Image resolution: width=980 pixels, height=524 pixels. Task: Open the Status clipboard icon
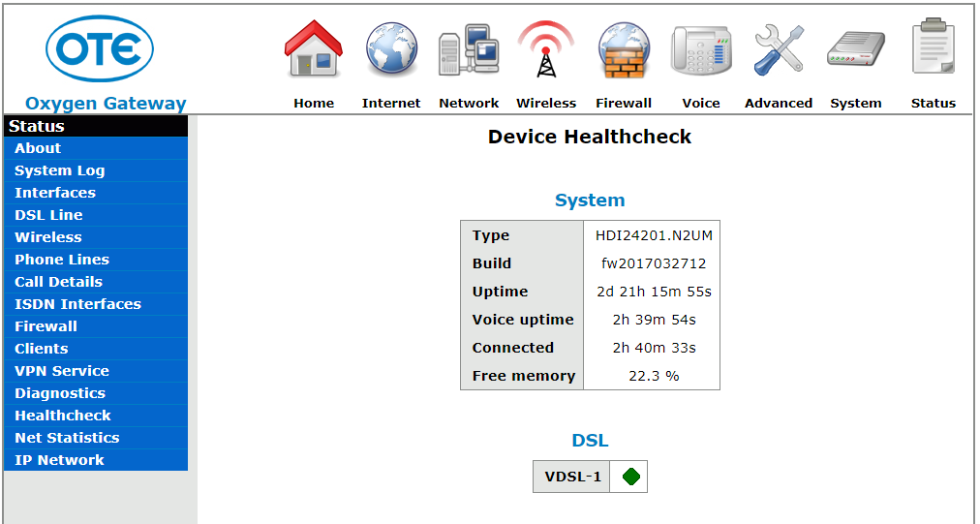[934, 46]
